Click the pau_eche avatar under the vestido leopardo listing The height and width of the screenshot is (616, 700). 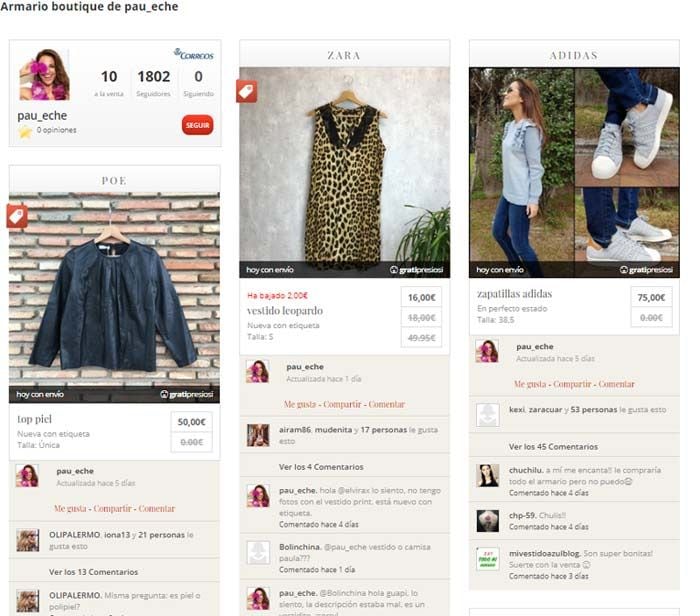(x=258, y=371)
